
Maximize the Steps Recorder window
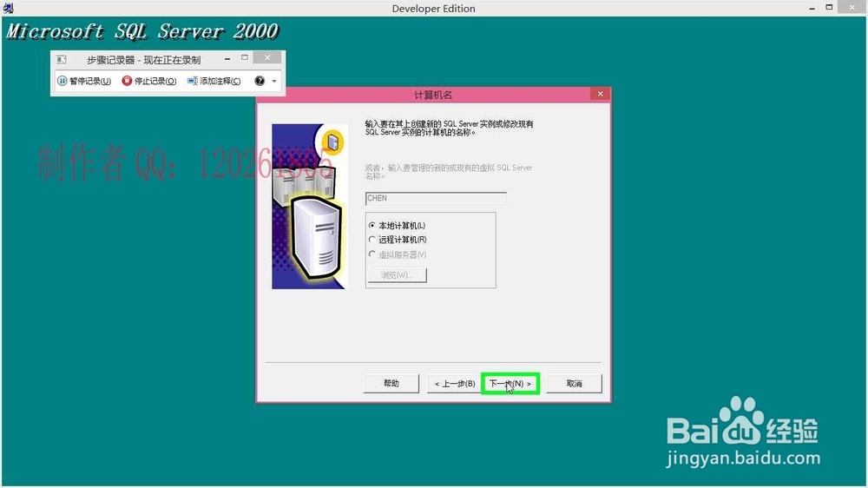point(245,57)
